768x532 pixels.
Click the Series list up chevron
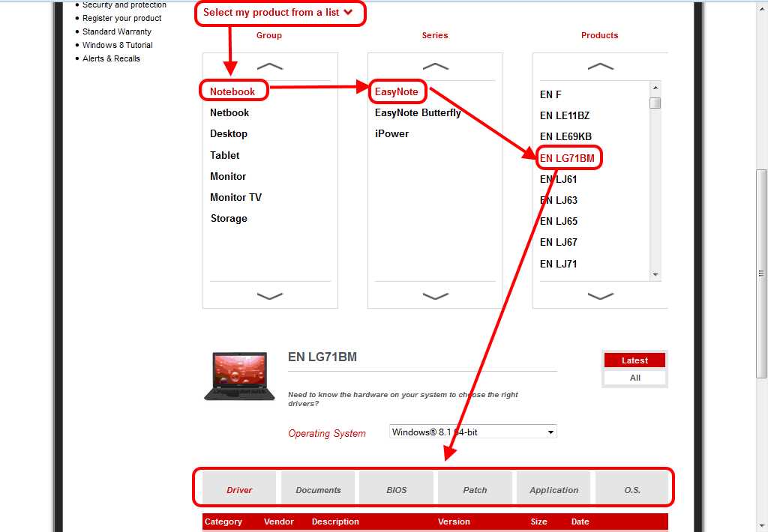(436, 66)
